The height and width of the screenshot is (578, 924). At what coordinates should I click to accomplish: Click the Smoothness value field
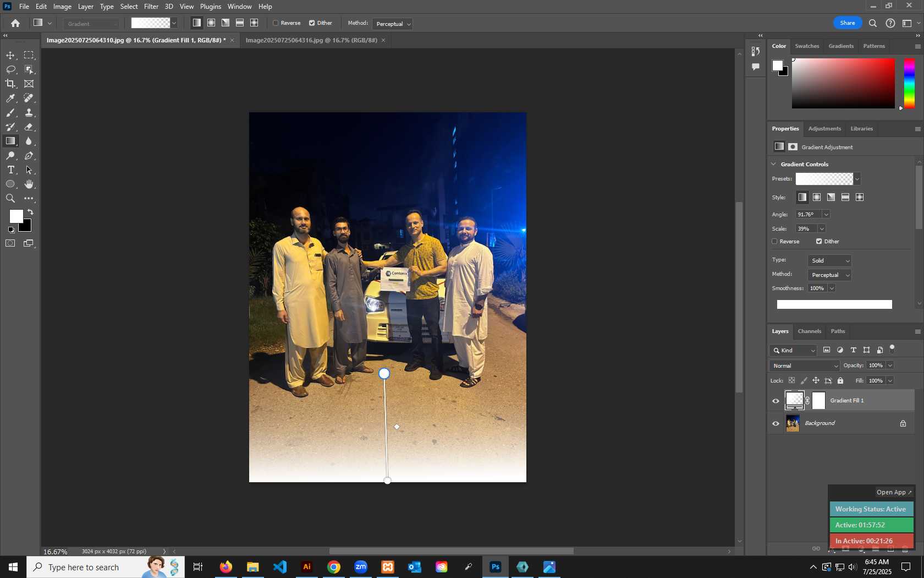pyautogui.click(x=817, y=288)
